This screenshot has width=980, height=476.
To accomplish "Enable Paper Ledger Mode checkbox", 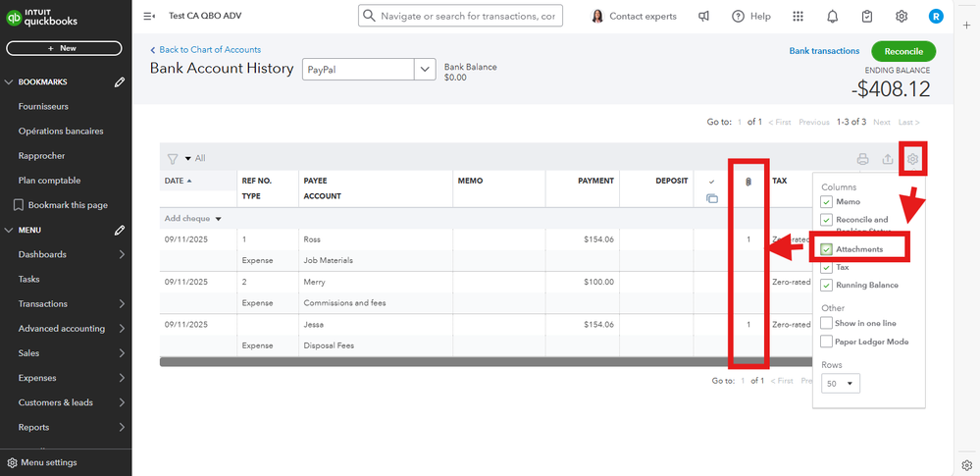I will pyautogui.click(x=826, y=342).
